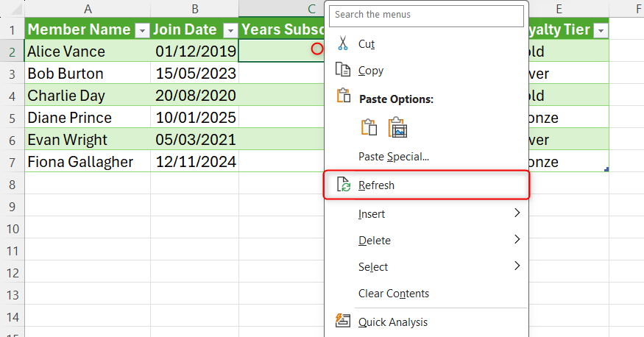Choose Copy from the context menu
Screen dimensions: 644x337
tap(426, 70)
